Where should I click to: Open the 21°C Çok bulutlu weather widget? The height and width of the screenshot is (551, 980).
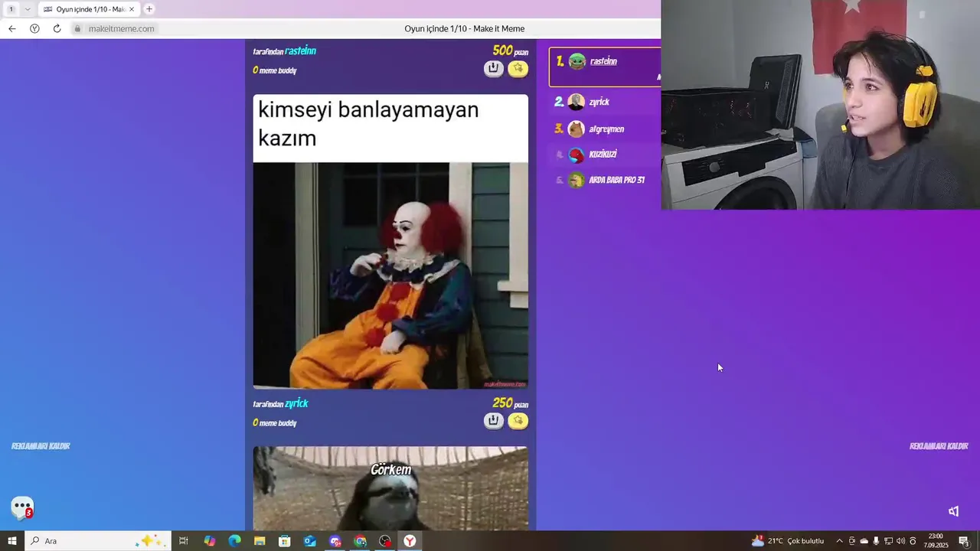pos(788,541)
